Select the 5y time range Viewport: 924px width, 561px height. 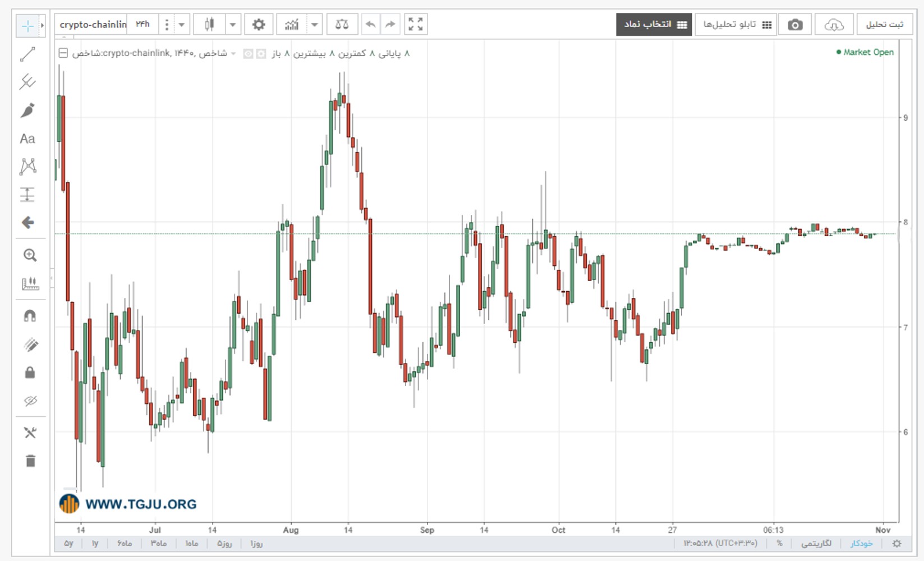tap(68, 543)
